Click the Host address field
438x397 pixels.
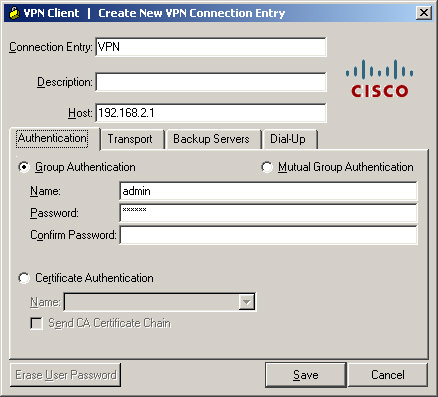click(211, 113)
